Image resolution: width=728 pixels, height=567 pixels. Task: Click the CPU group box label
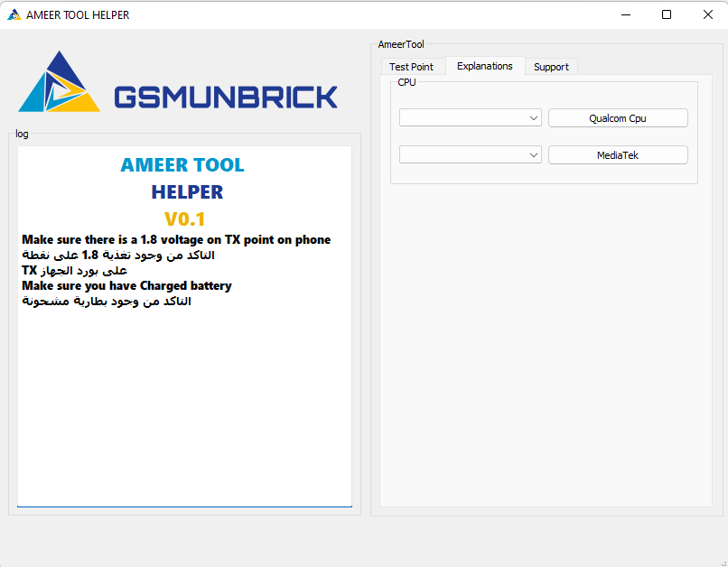pyautogui.click(x=406, y=82)
